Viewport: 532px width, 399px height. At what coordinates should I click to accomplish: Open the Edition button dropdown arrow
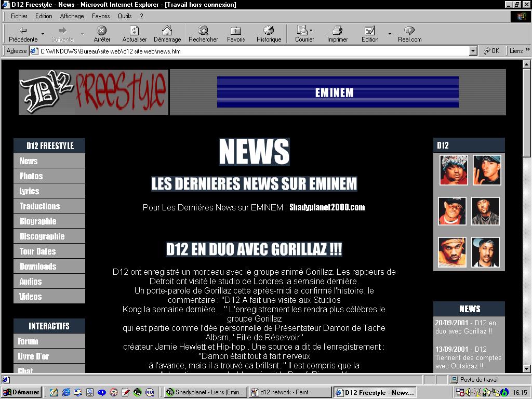coord(390,34)
